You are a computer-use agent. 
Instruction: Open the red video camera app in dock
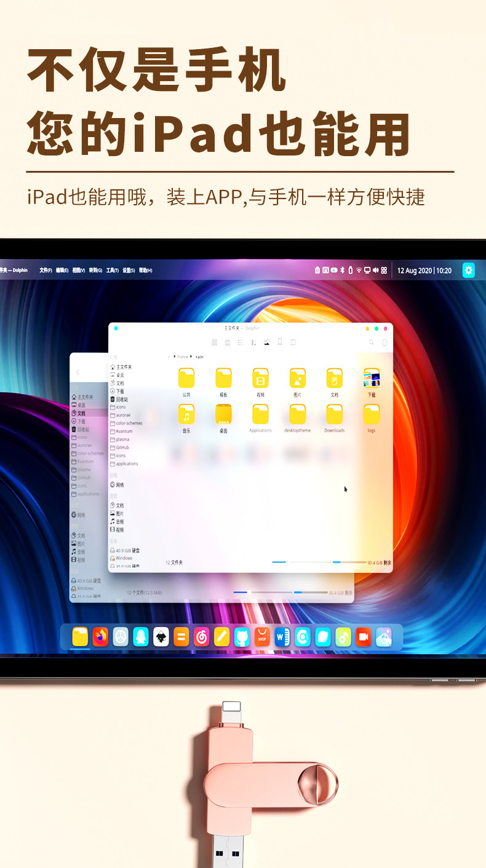[364, 637]
